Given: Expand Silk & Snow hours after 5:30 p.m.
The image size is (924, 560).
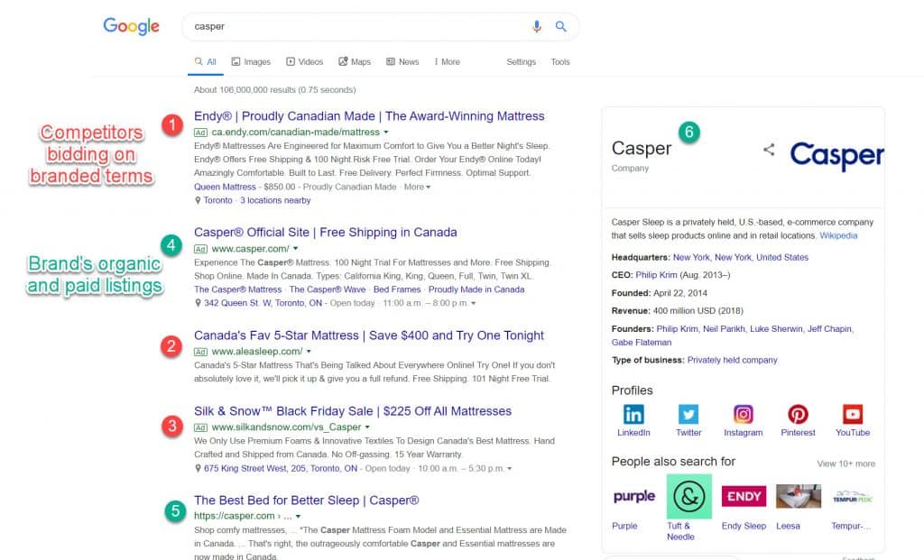Looking at the screenshot, I should coord(509,469).
